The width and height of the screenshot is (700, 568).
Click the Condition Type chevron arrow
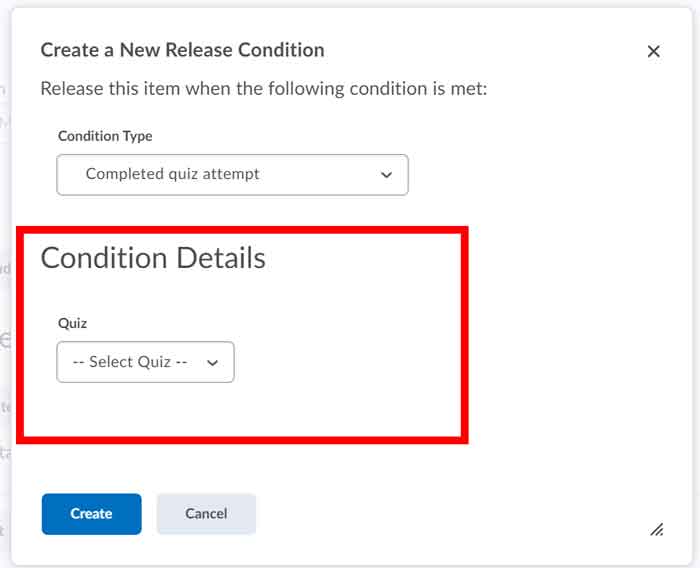coord(387,175)
